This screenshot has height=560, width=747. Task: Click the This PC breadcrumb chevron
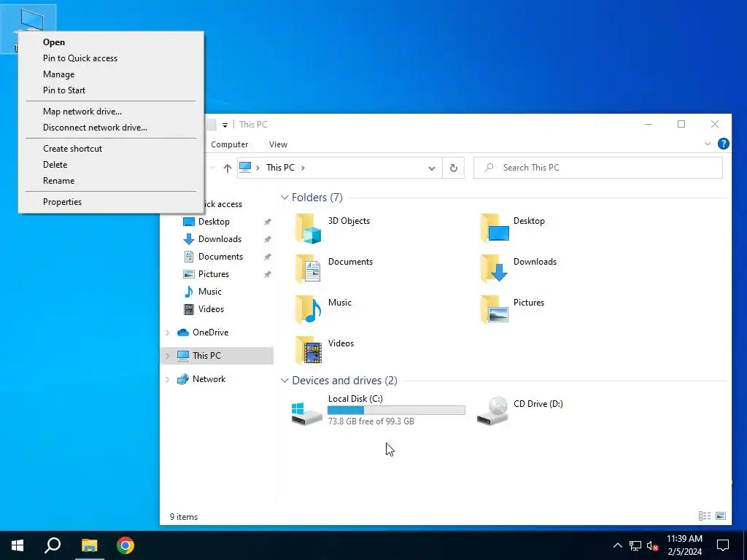(303, 168)
